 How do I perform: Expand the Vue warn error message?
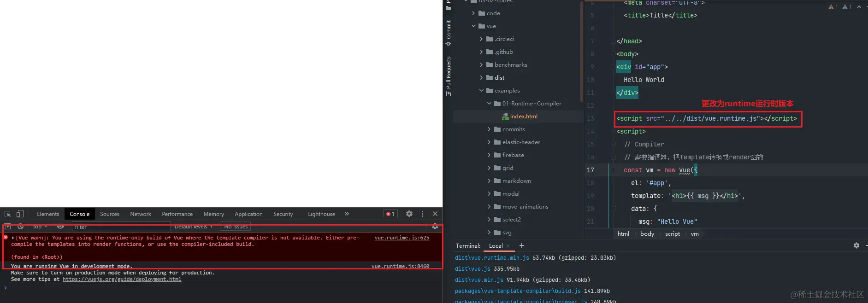tap(13, 238)
